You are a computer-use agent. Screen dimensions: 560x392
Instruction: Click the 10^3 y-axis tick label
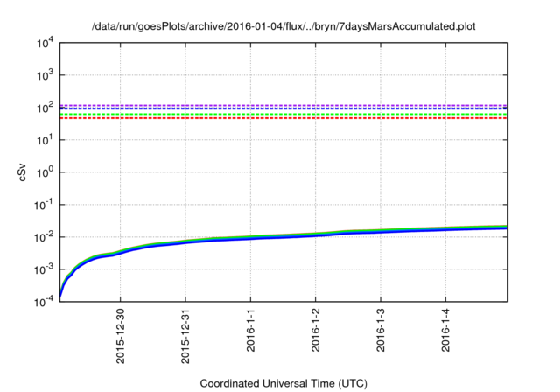pos(45,75)
